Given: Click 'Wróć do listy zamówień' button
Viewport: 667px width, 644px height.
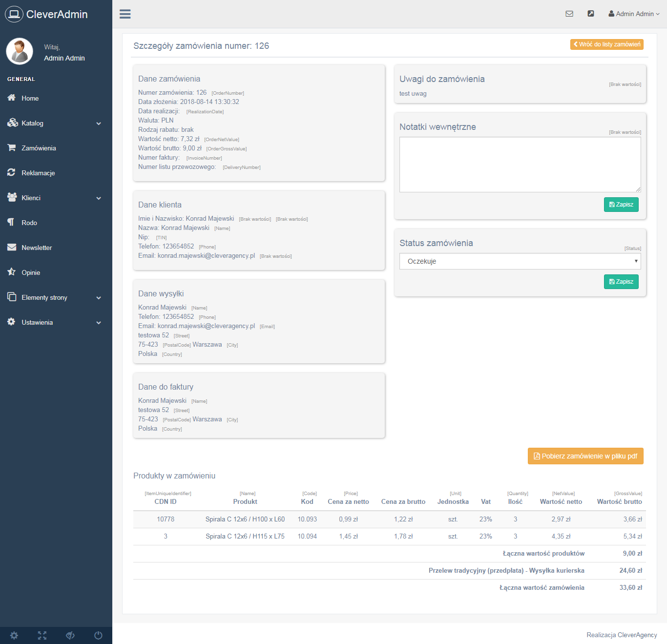Looking at the screenshot, I should coord(606,44).
